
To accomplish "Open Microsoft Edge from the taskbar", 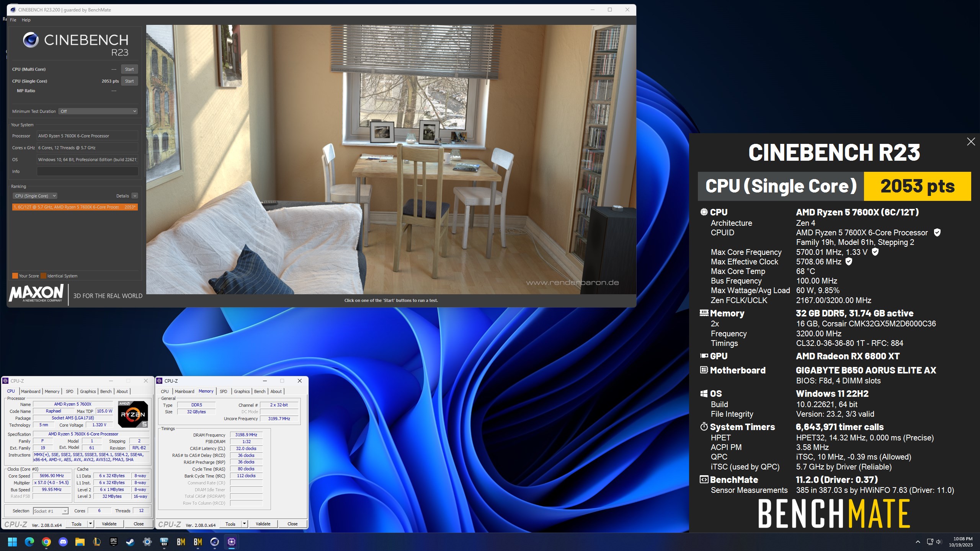I will (29, 542).
